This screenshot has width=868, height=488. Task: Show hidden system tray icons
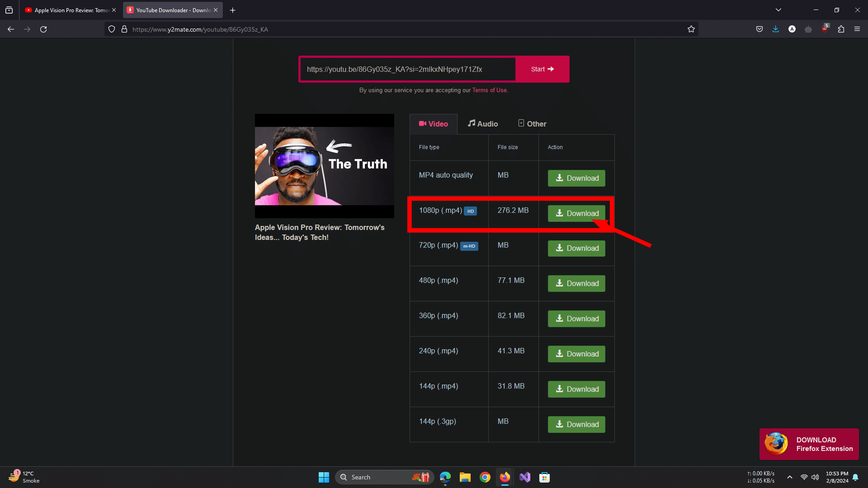[x=789, y=477]
